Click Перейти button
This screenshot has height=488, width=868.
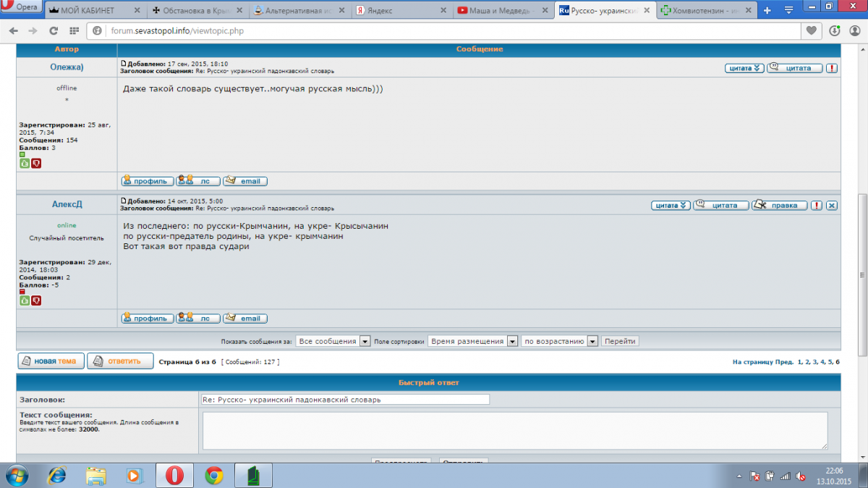point(620,341)
